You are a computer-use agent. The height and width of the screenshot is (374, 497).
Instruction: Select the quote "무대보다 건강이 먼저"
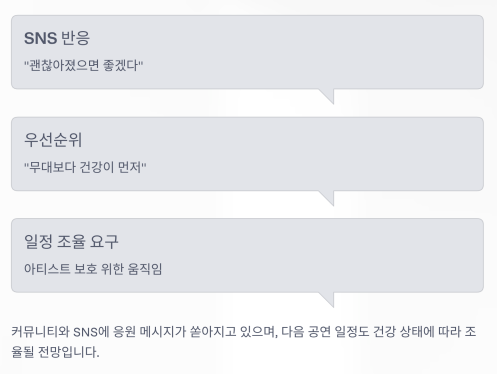pos(85,167)
